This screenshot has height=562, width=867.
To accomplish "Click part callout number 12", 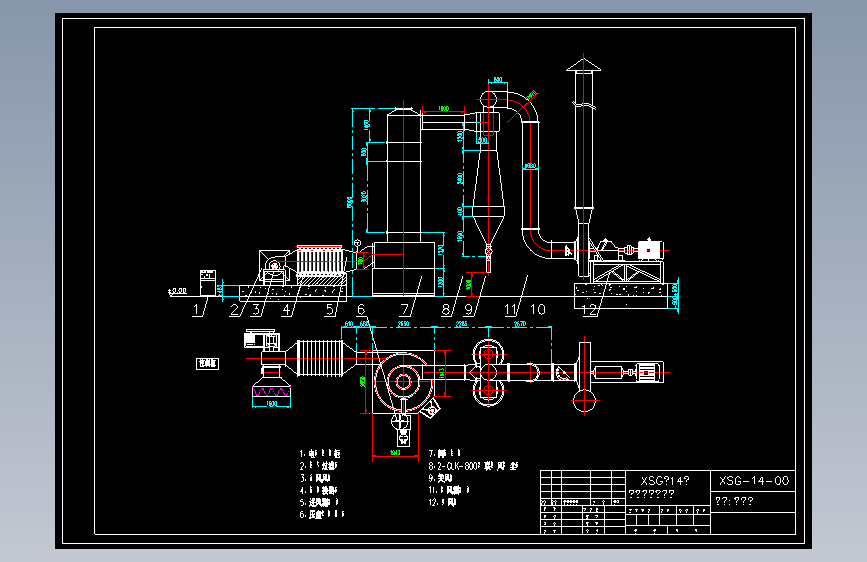I will 589,310.
